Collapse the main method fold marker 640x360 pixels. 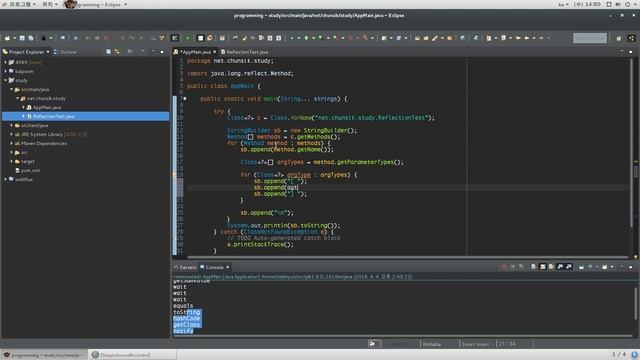[x=184, y=99]
